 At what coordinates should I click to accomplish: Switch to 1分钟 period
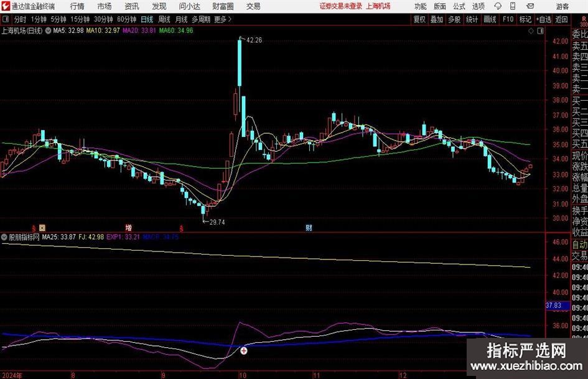pos(38,19)
